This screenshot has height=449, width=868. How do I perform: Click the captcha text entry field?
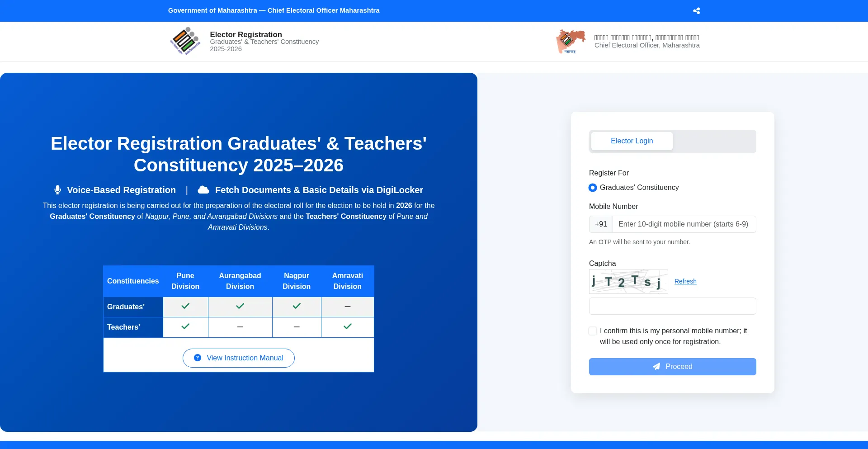[x=672, y=306]
